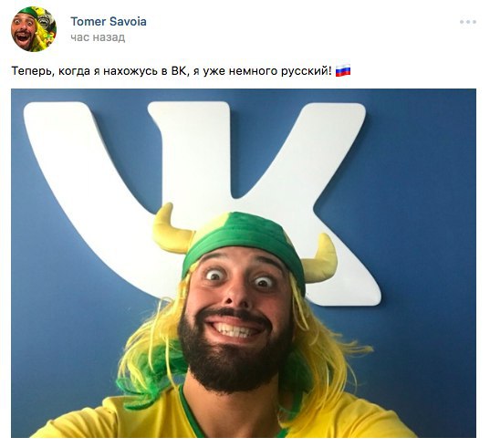Click the first name "Tomer" in header

[x=88, y=22]
